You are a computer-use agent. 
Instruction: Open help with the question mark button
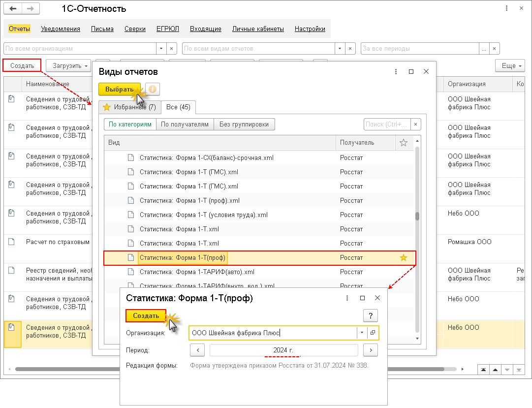pyautogui.click(x=371, y=315)
